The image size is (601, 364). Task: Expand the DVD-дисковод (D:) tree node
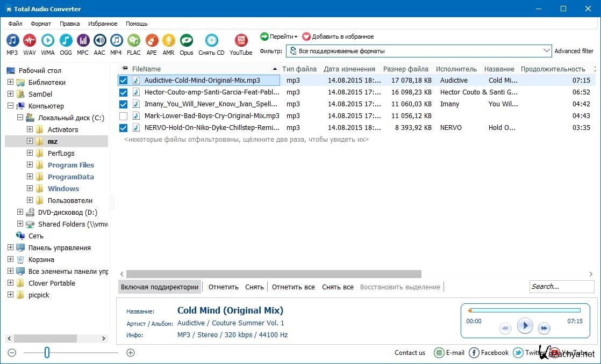[x=20, y=213]
